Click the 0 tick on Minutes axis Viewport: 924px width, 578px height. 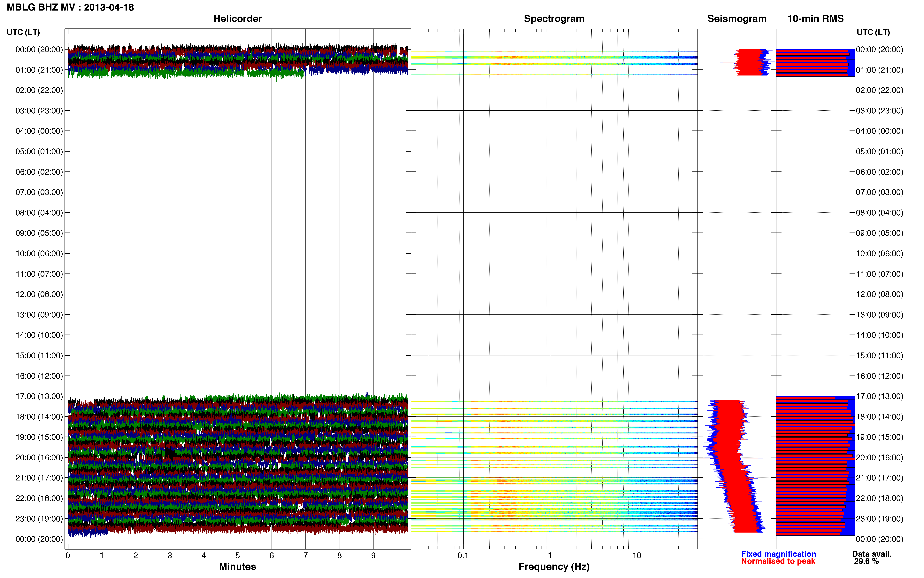click(x=68, y=556)
